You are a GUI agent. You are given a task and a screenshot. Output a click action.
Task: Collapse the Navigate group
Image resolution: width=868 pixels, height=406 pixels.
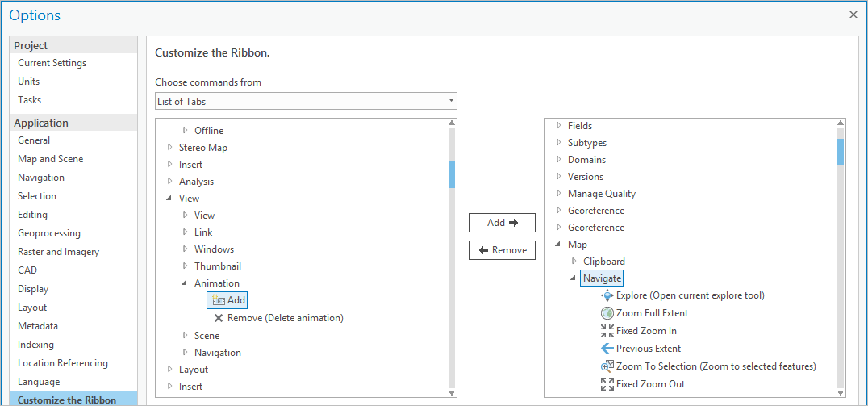pyautogui.click(x=574, y=278)
